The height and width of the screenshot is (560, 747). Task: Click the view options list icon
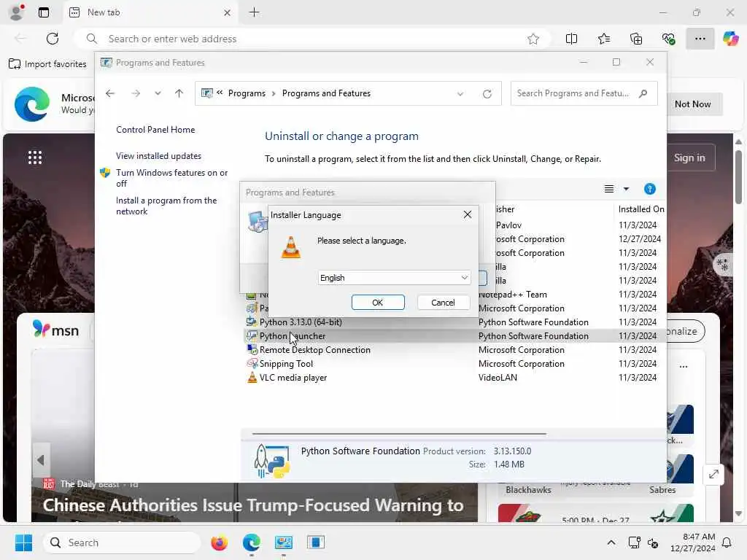(x=609, y=189)
